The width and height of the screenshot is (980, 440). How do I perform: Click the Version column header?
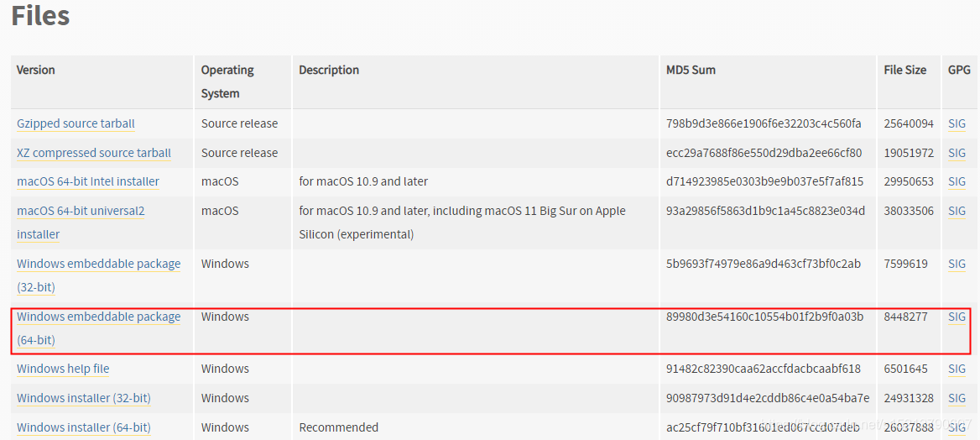pyautogui.click(x=35, y=70)
